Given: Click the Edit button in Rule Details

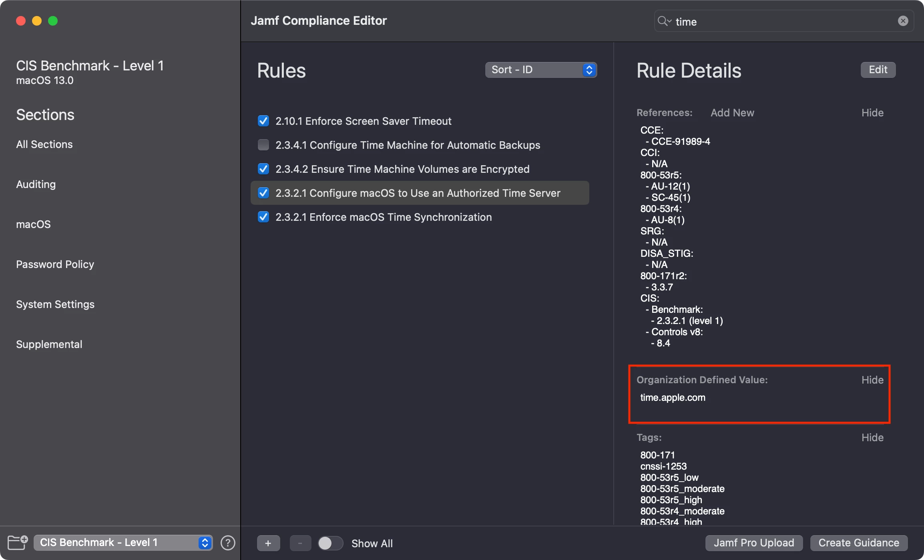Looking at the screenshot, I should coord(878,70).
